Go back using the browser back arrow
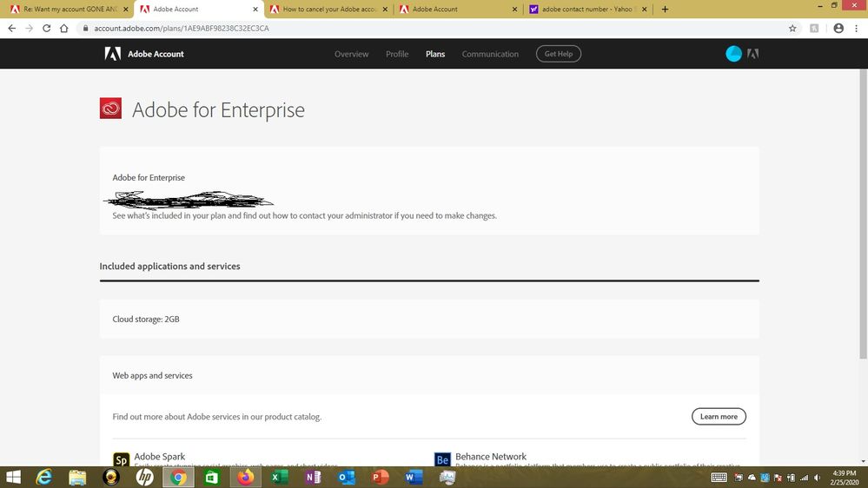 tap(11, 28)
